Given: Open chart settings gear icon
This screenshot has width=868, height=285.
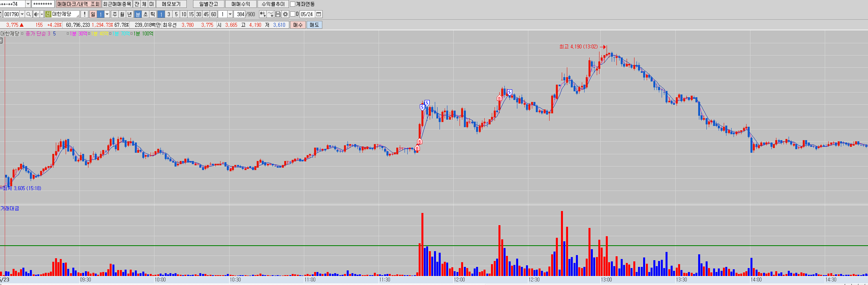Looking at the screenshot, I should tap(285, 14).
